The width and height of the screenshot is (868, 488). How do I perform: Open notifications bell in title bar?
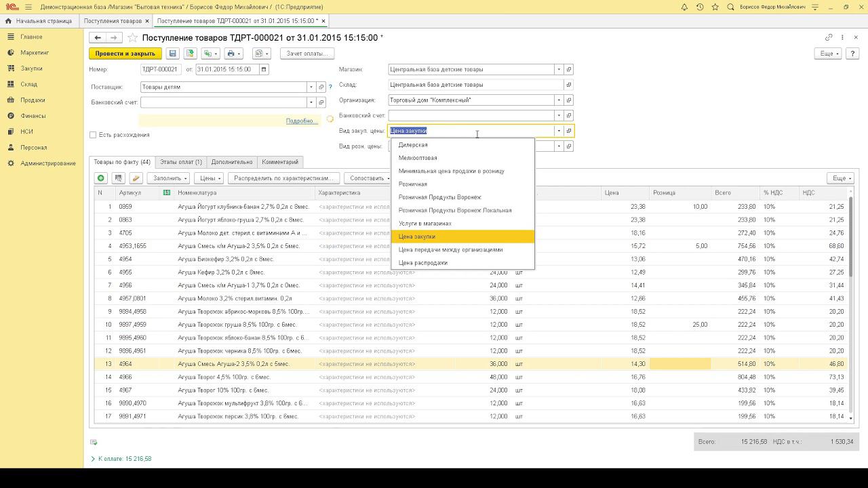[684, 7]
